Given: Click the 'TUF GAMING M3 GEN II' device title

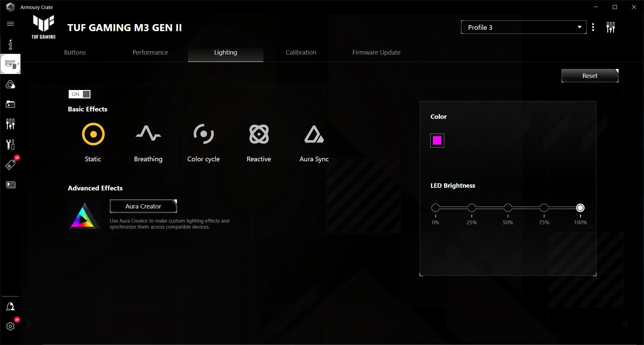Looking at the screenshot, I should [x=125, y=28].
